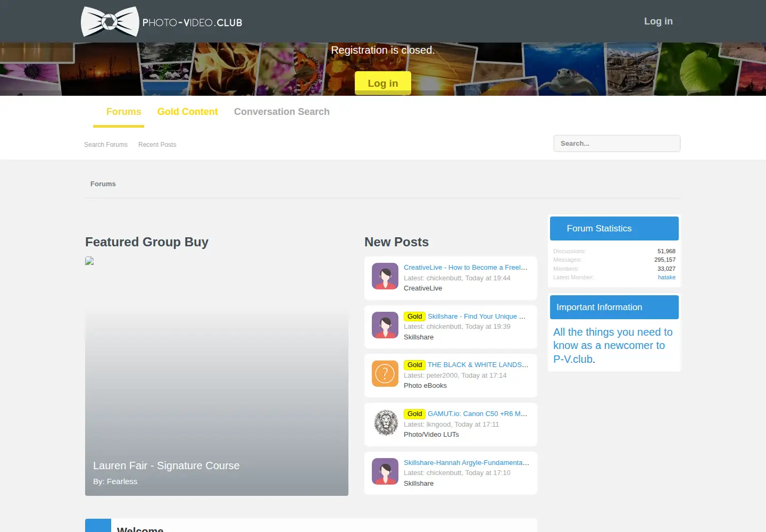The width and height of the screenshot is (766, 532).
Task: Open Lauren Fair - Signature Course featured item
Action: [166, 465]
